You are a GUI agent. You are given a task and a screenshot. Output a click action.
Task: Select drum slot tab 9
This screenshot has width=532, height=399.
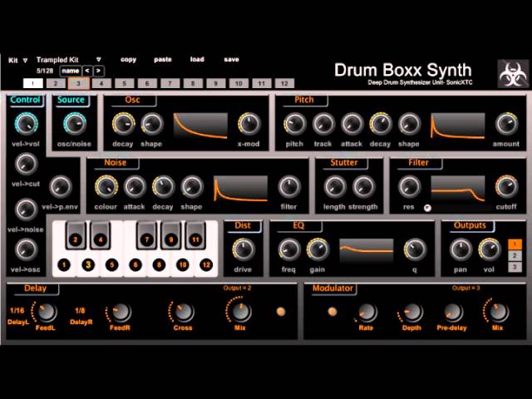coord(216,83)
